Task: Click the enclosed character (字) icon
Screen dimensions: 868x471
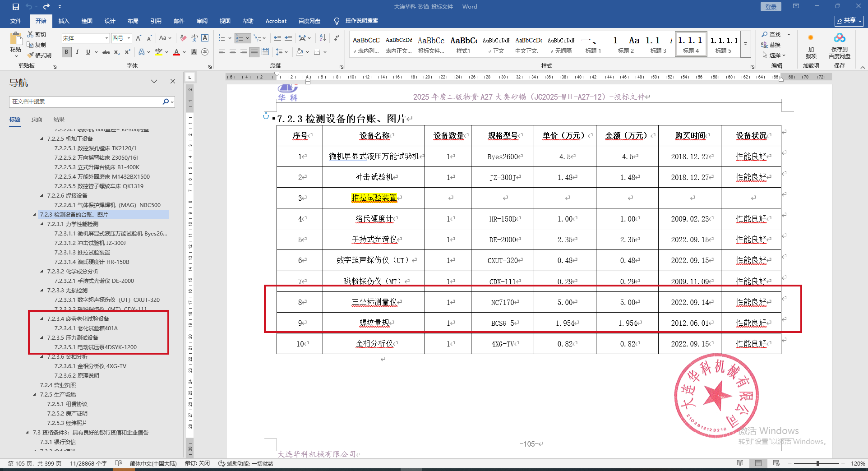Action: pos(205,52)
